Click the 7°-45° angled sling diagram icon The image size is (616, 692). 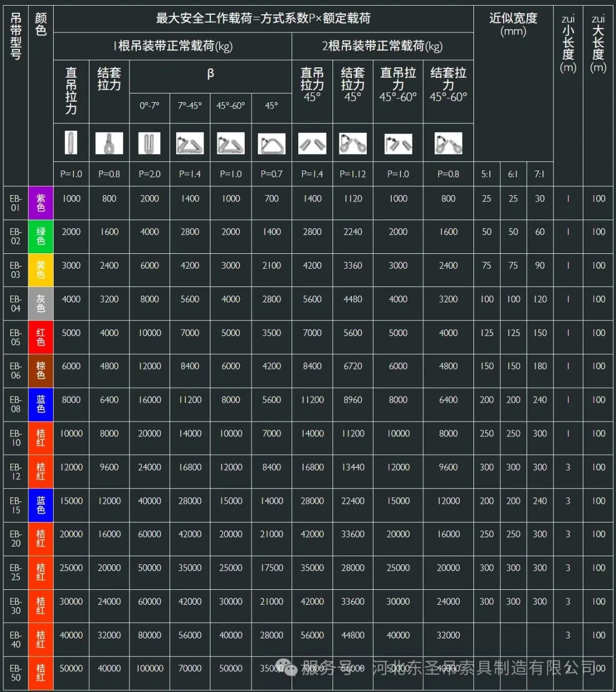tap(190, 143)
